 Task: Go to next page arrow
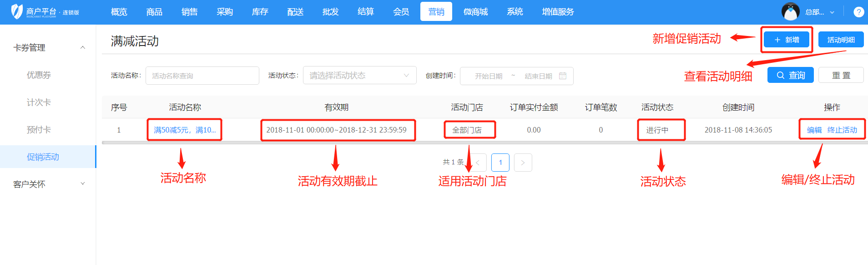coord(523,163)
